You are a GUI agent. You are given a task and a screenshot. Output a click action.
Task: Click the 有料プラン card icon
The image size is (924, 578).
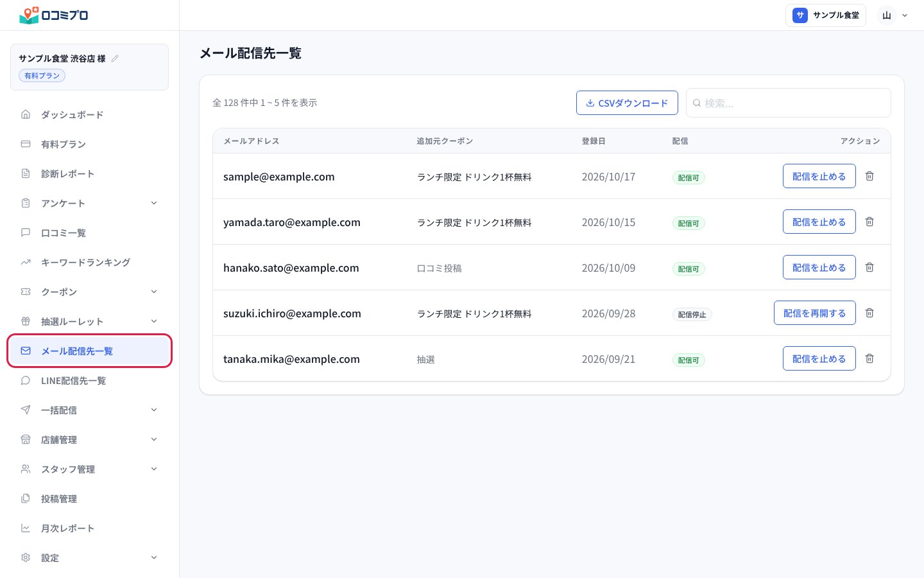26,144
